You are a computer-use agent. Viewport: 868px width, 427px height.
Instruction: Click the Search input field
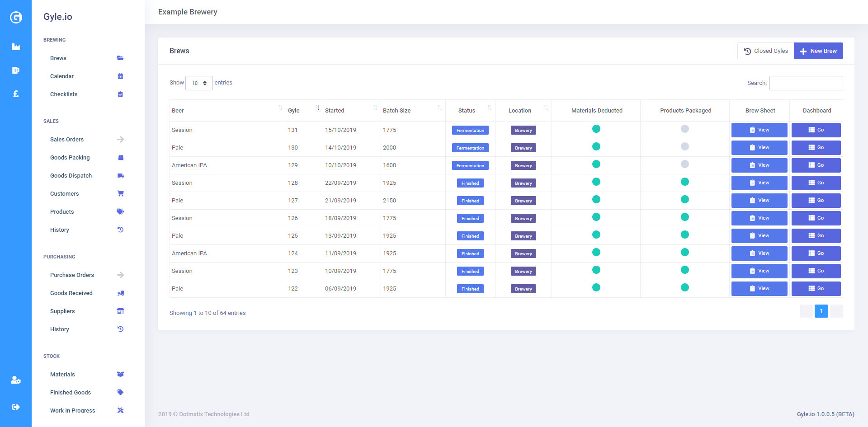click(x=806, y=83)
